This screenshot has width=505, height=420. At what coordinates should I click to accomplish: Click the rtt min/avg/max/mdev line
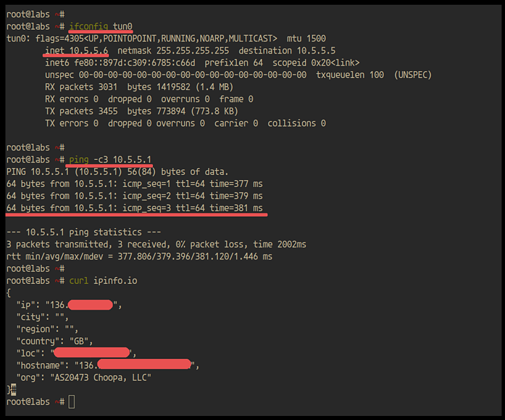(139, 256)
